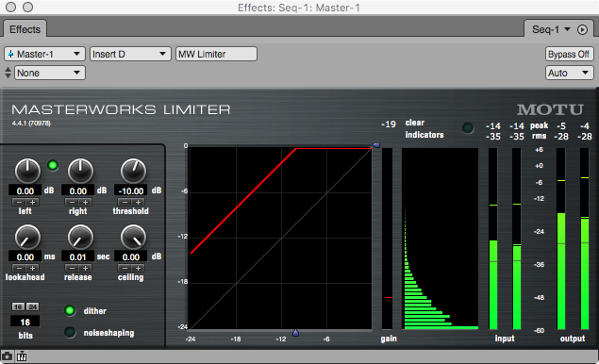Click the ceiling plus stepper
This screenshot has width=599, height=364.
139,268
